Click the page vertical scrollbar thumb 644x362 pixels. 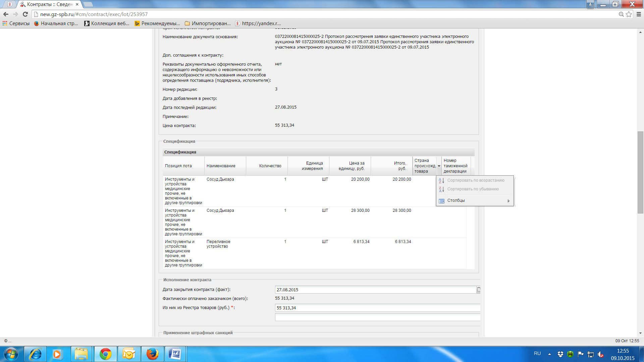point(640,172)
